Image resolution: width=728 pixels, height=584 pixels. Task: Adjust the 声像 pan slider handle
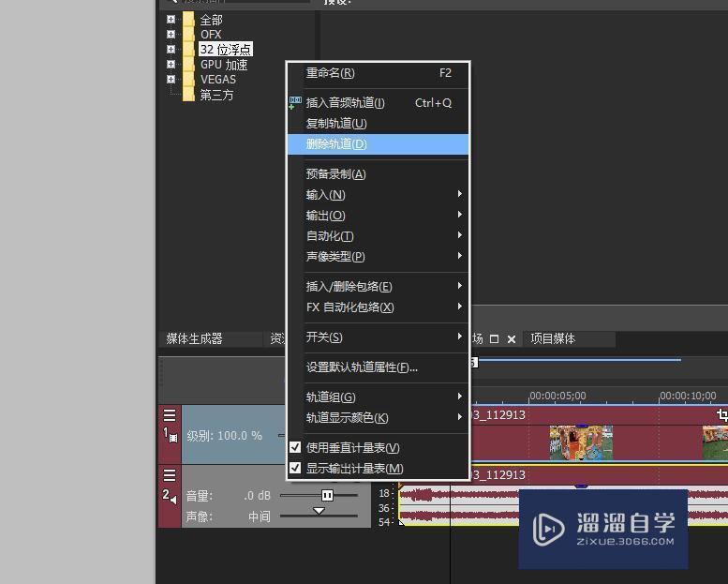pyautogui.click(x=319, y=511)
